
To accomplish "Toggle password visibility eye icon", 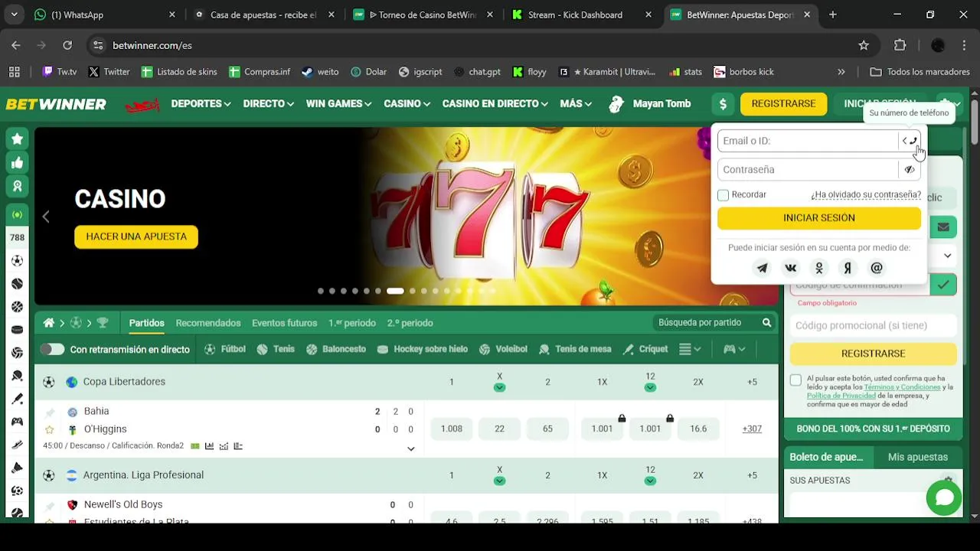I will (x=910, y=170).
